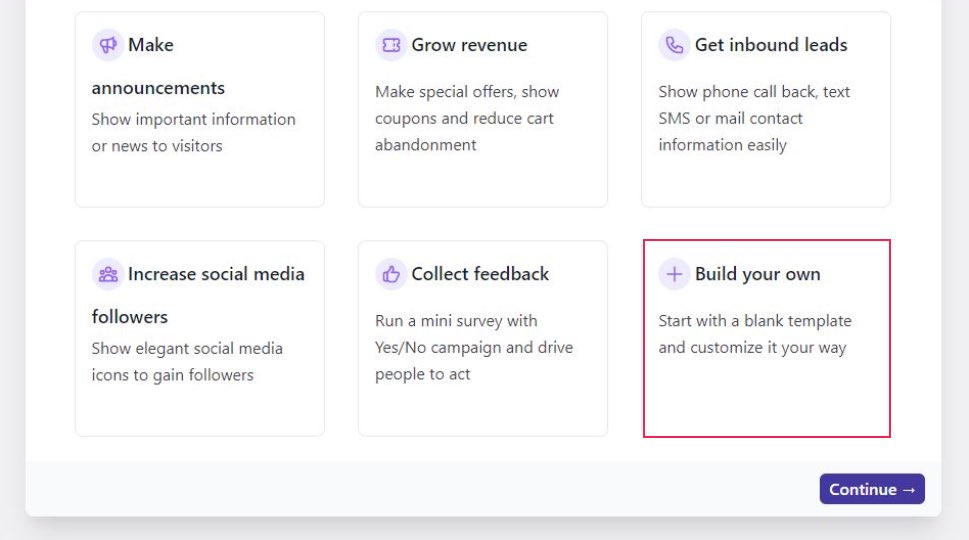
Task: Pick the Increase social media followers card
Action: point(200,339)
